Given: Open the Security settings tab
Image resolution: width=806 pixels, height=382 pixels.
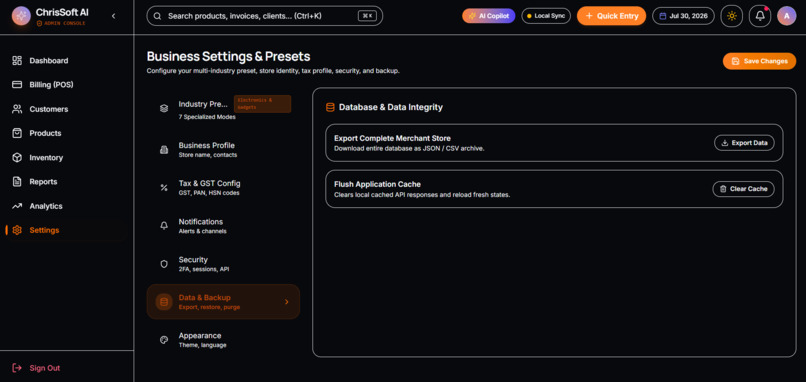Looking at the screenshot, I should tap(223, 264).
